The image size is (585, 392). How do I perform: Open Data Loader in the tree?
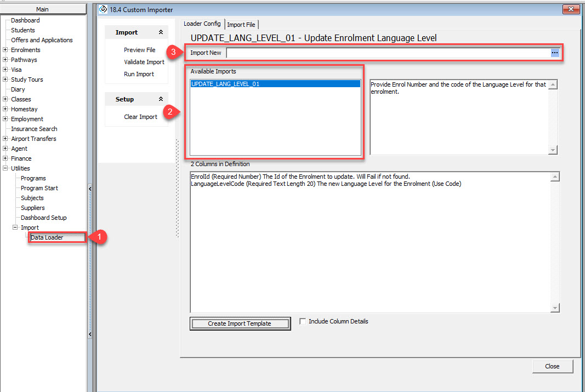(47, 237)
